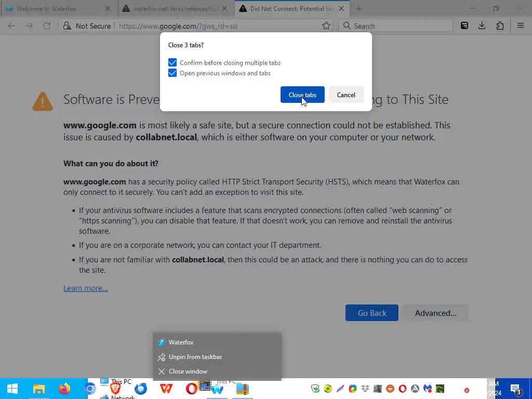Uncheck Confirm before closing multiple tabs
The width and height of the screenshot is (532, 399).
[x=172, y=62]
